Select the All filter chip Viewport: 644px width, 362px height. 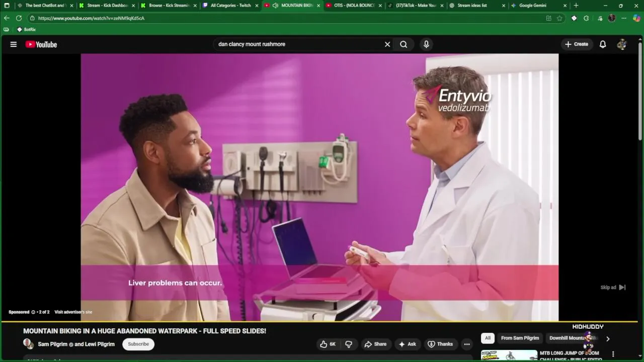tap(488, 338)
